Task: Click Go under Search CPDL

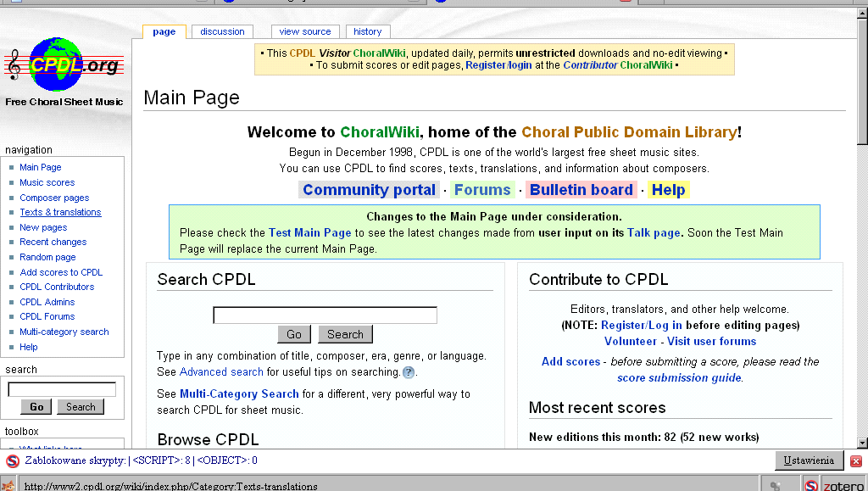Action: [294, 334]
